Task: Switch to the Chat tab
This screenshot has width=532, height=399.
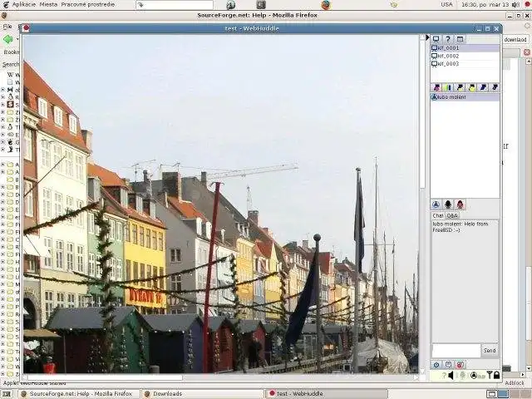Action: point(437,215)
